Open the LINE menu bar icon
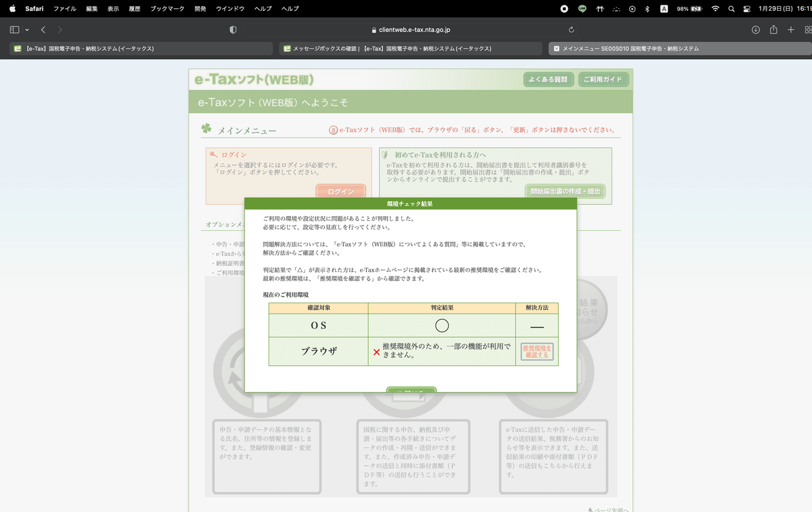The width and height of the screenshot is (812, 512). [582, 9]
